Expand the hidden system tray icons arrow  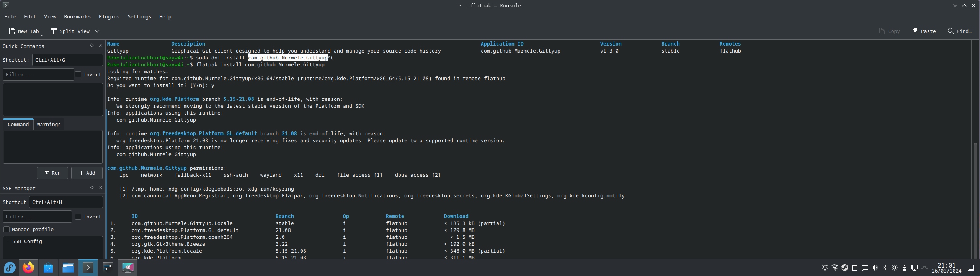(924, 268)
